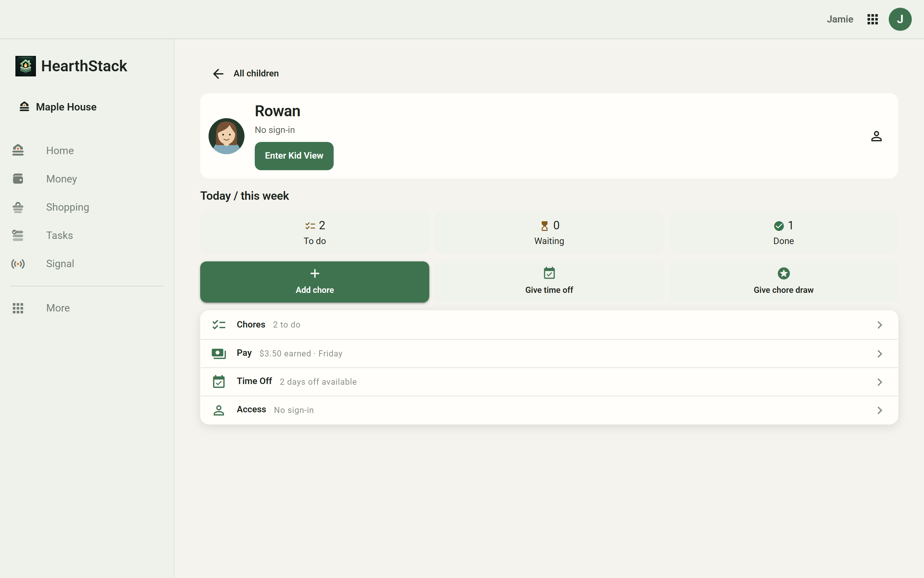The image size is (924, 578).
Task: Click the Signal broadcast icon
Action: (x=18, y=264)
